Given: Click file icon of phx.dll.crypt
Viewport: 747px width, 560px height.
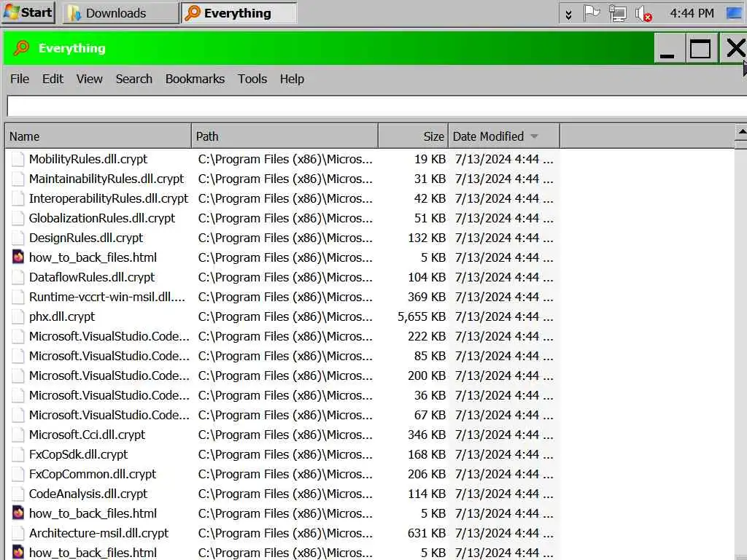Looking at the screenshot, I should pyautogui.click(x=18, y=316).
